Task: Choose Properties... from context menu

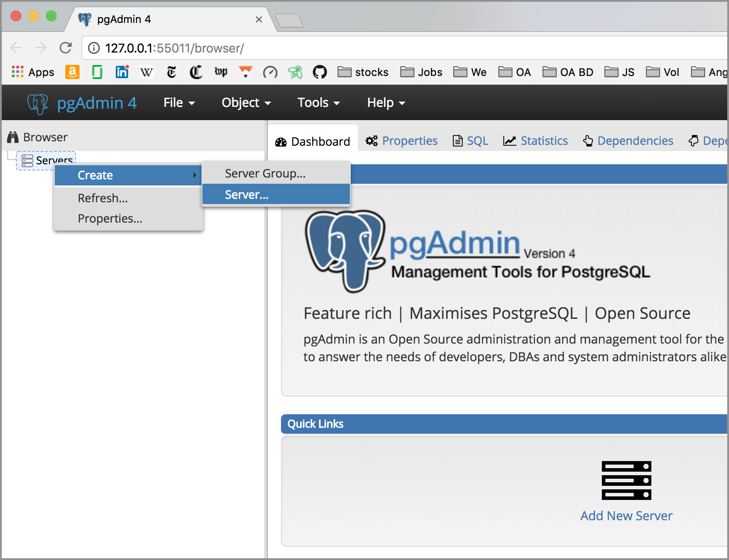Action: (x=128, y=218)
